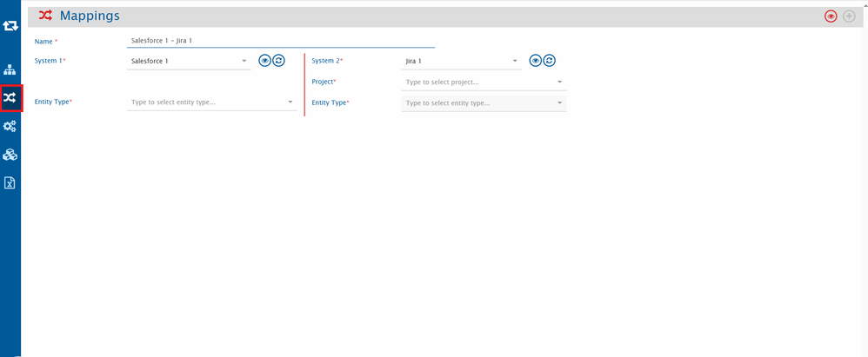View the Jira 1 system via its eye icon
The height and width of the screenshot is (357, 868).
pos(535,61)
